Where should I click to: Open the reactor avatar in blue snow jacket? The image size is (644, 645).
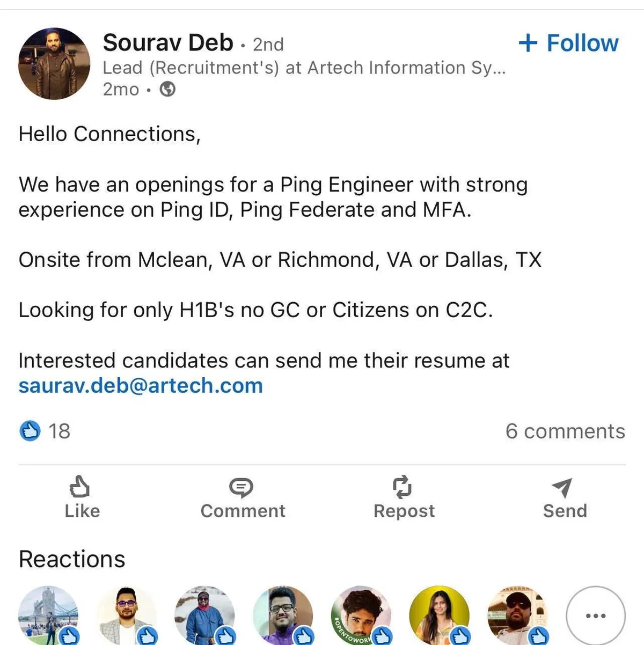tap(204, 616)
